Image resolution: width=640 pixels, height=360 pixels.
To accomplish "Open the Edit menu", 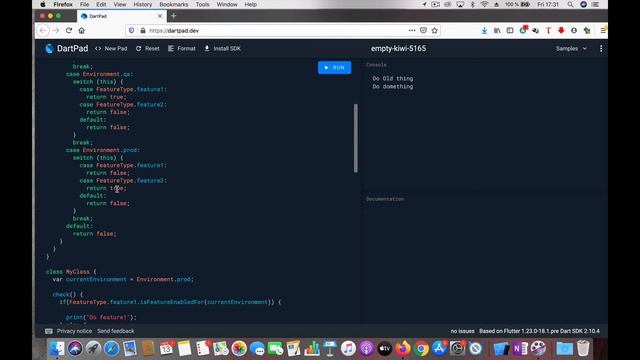I will click(x=101, y=4).
